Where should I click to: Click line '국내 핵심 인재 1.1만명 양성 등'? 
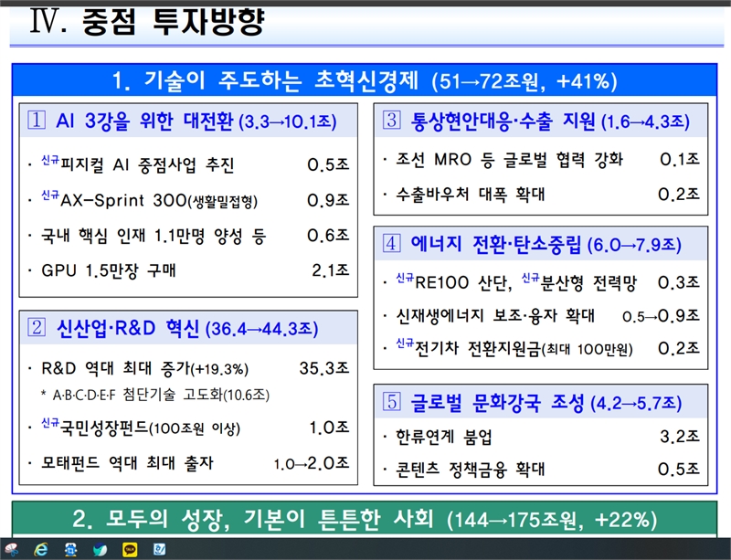[x=154, y=236]
